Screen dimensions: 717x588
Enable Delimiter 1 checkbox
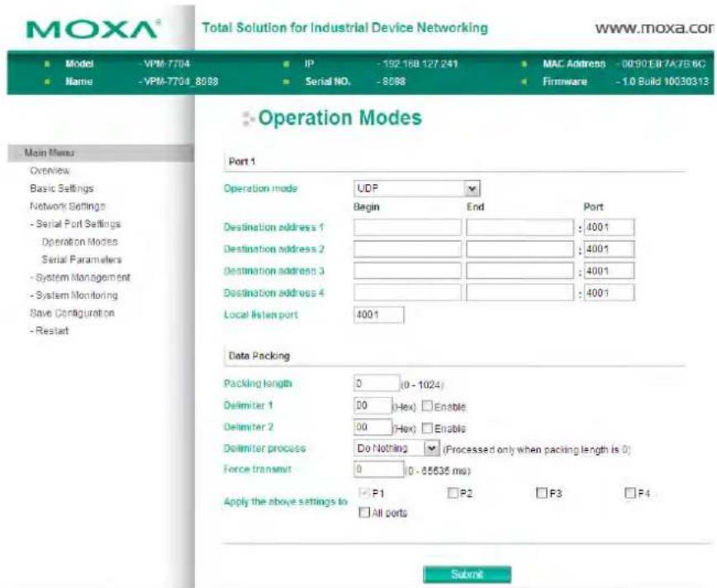(x=427, y=405)
